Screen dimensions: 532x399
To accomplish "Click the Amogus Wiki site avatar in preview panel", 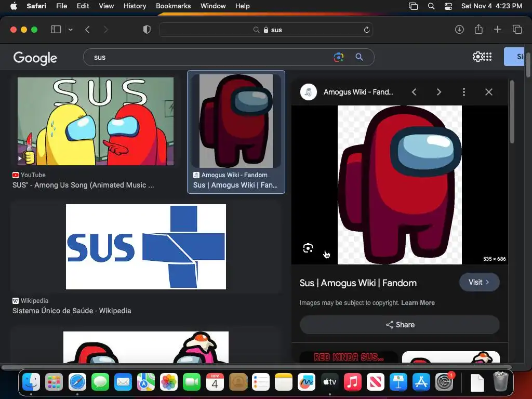I will point(309,92).
